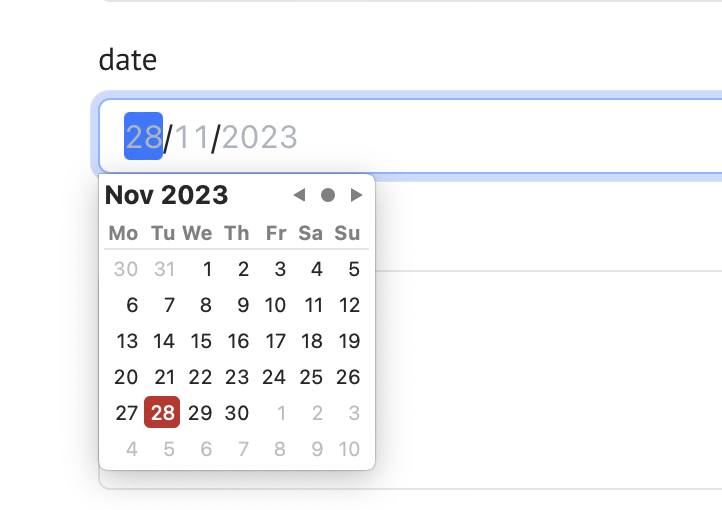Select November 24 Friday date

[274, 377]
